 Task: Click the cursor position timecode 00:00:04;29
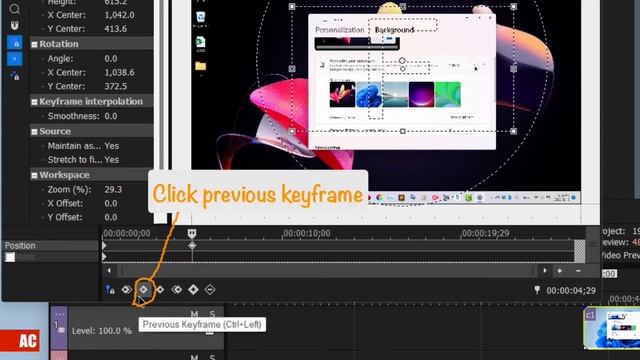(571, 290)
